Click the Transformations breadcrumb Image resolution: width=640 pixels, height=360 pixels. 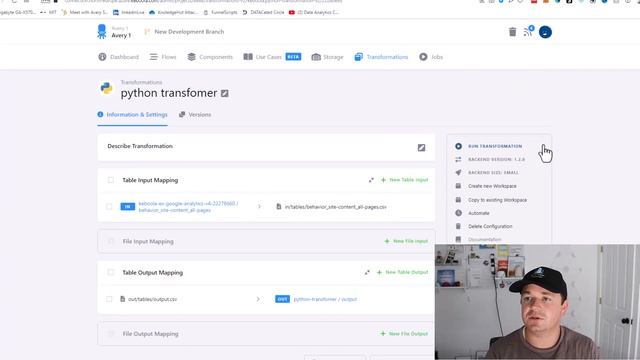coord(141,82)
